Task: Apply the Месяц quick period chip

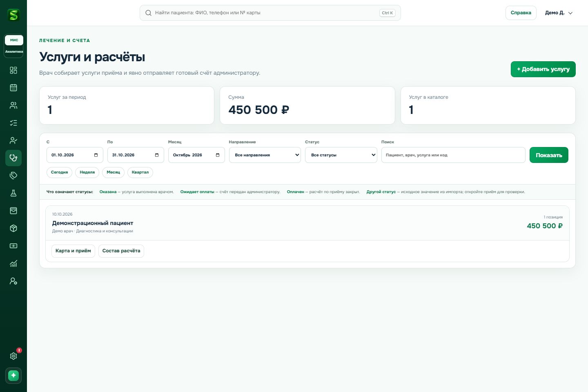Action: pos(113,172)
